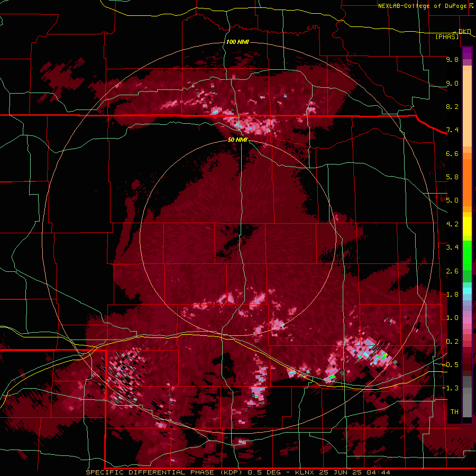Click the 2.6 value on color scale
476x476 pixels.
pyautogui.click(x=452, y=271)
